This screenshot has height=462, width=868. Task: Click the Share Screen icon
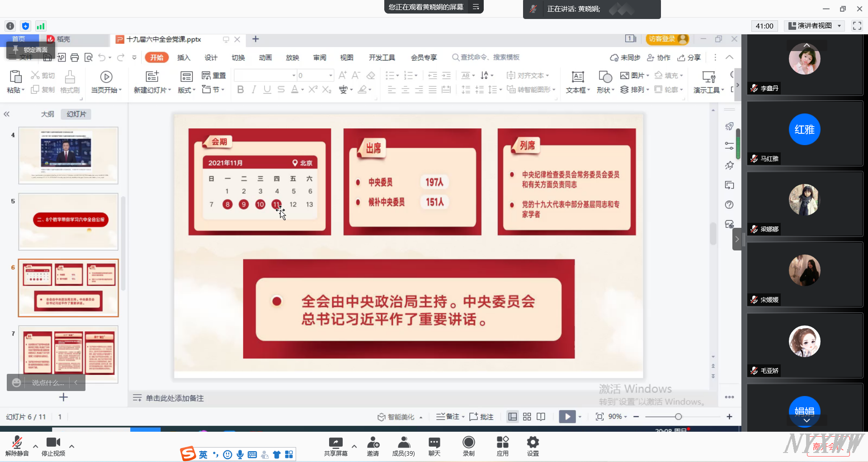click(x=335, y=443)
